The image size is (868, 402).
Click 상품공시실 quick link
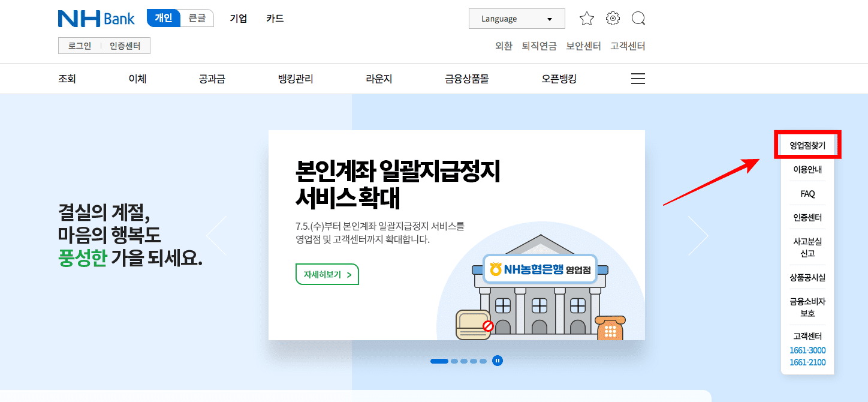click(x=807, y=277)
